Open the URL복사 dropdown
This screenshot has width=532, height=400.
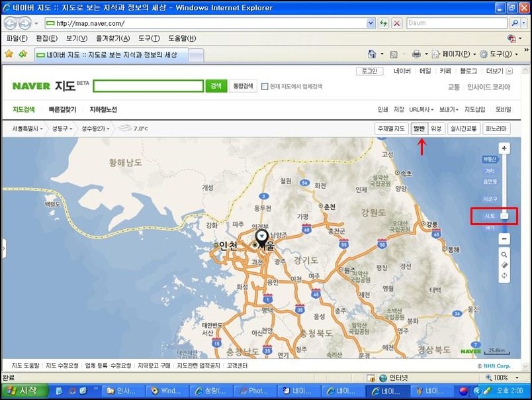coord(421,109)
